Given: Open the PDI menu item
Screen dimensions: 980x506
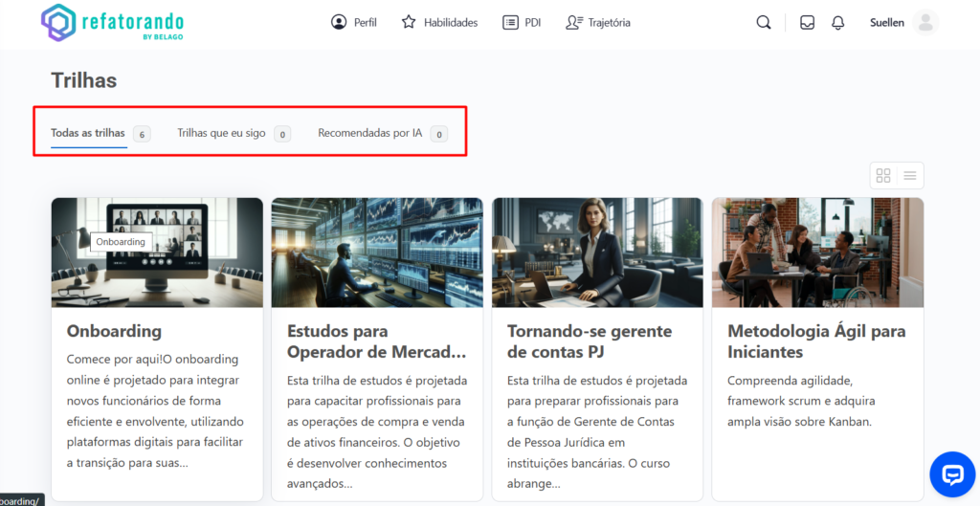Looking at the screenshot, I should click(522, 23).
